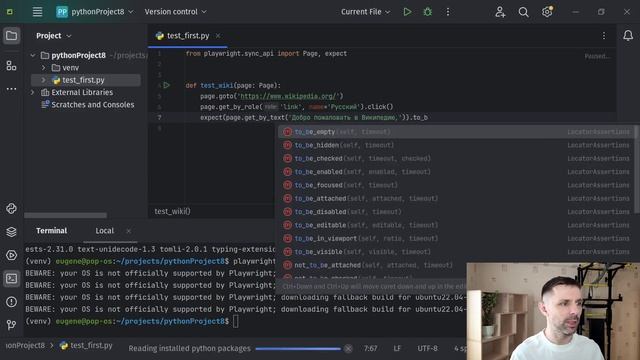Click test_first.py breadcrumb in status bar
Image resolution: width=640 pixels, height=360 pixels.
pyautogui.click(x=86, y=345)
